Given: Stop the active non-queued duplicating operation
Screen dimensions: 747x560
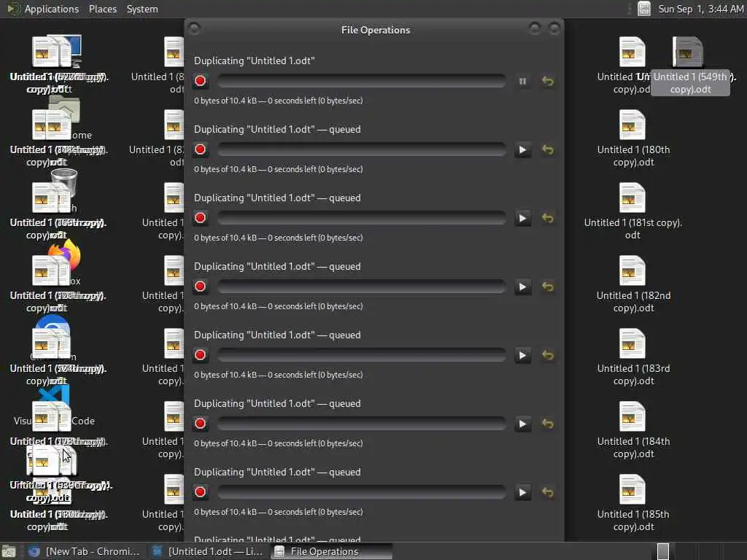Looking at the screenshot, I should pyautogui.click(x=200, y=81).
